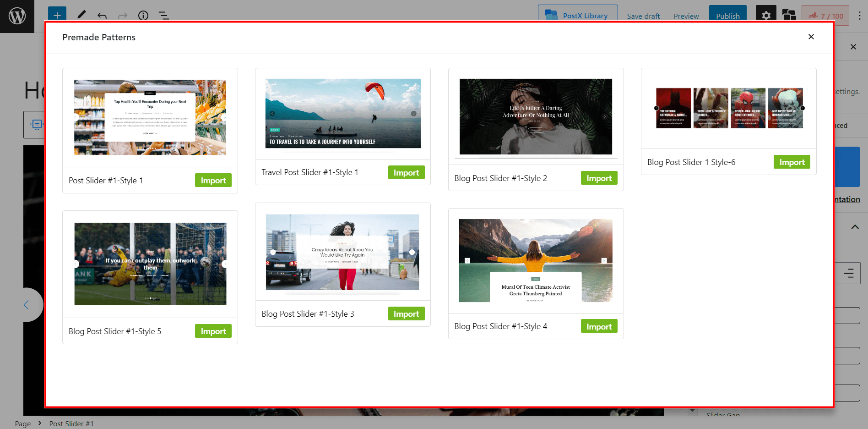Collapse the panel using the left chevron arrow

click(27, 304)
